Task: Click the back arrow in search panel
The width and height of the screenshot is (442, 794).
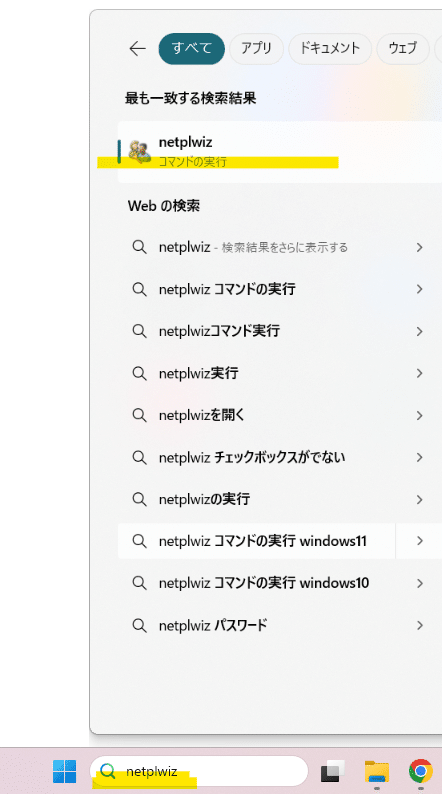Action: 137,49
